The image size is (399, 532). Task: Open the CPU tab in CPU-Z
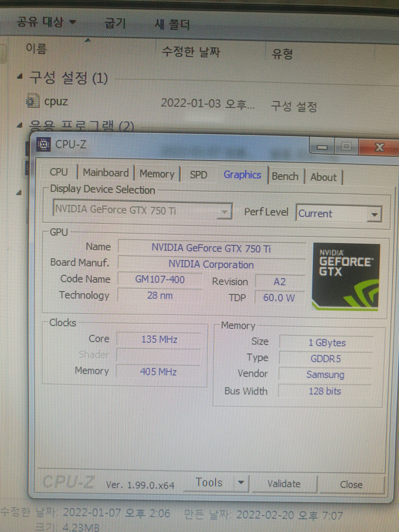58,172
